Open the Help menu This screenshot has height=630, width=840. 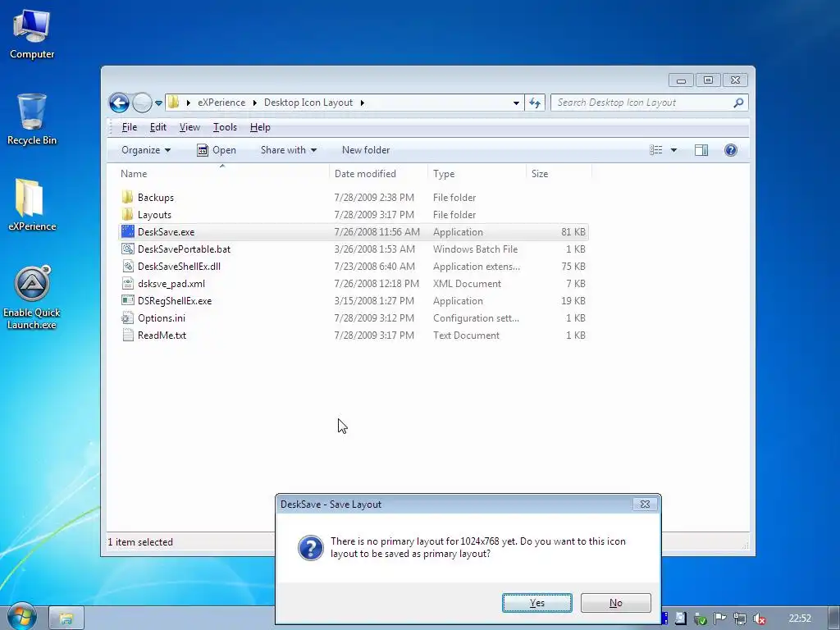pyautogui.click(x=260, y=127)
